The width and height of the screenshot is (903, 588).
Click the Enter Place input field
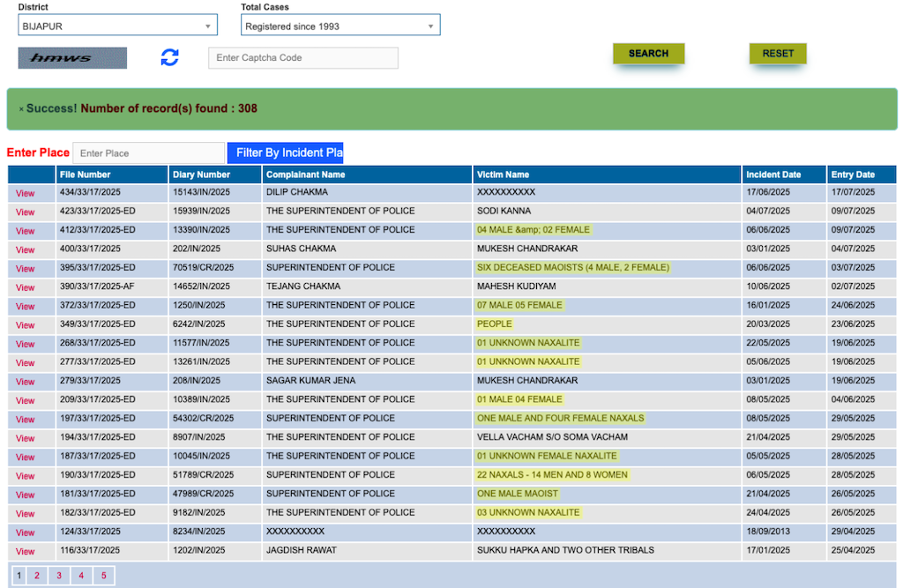point(148,153)
